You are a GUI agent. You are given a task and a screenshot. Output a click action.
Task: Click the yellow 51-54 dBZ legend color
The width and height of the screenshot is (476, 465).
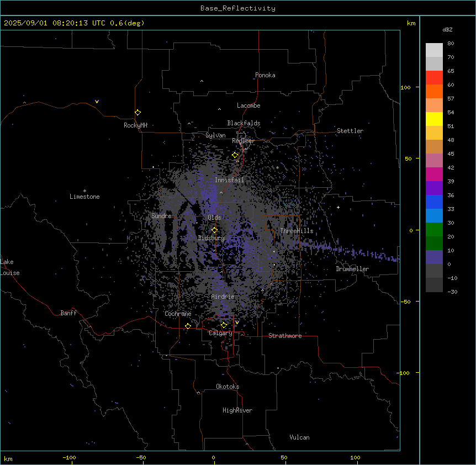(x=434, y=119)
